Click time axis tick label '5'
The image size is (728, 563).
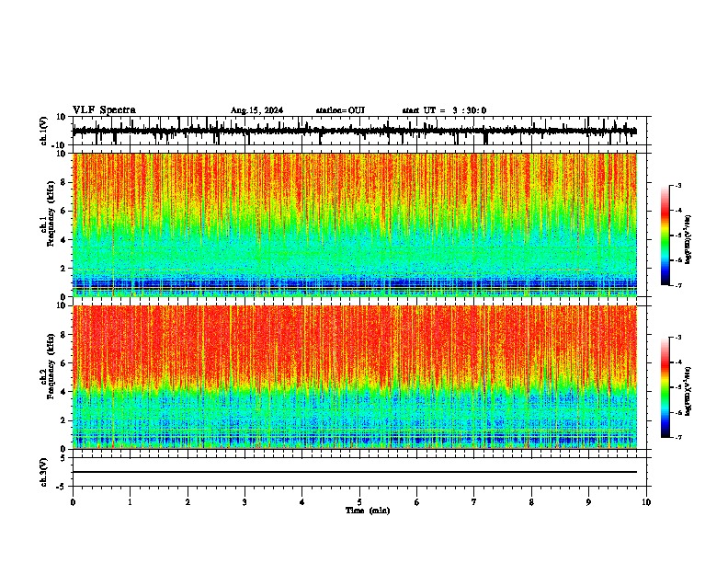pyautogui.click(x=359, y=502)
